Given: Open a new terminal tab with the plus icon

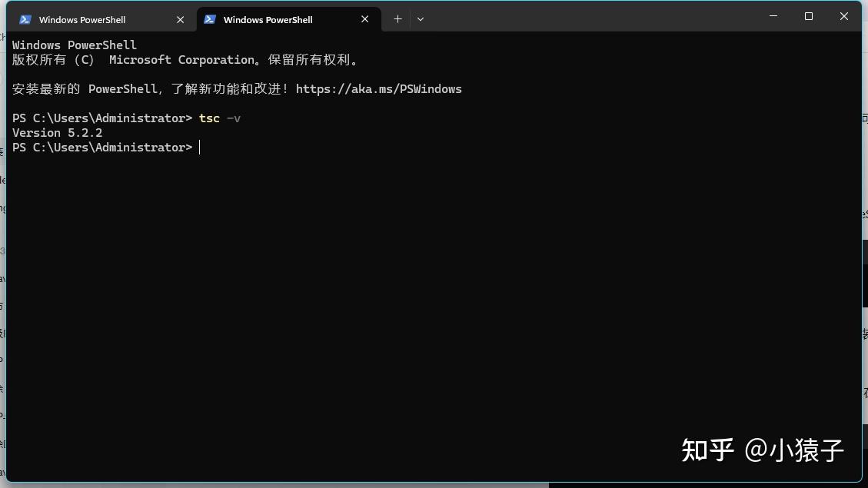Looking at the screenshot, I should pyautogui.click(x=397, y=18).
